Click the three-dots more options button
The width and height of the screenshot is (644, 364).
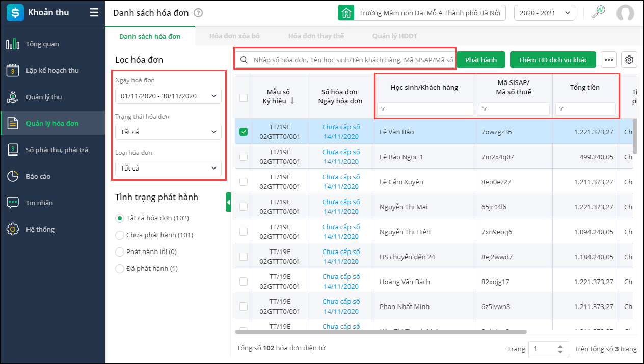click(x=608, y=60)
